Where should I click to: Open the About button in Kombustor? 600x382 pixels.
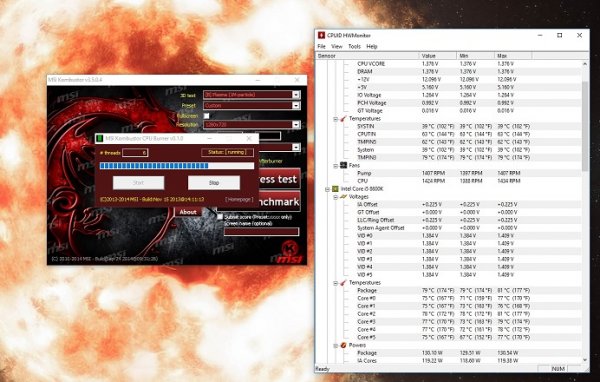click(188, 212)
